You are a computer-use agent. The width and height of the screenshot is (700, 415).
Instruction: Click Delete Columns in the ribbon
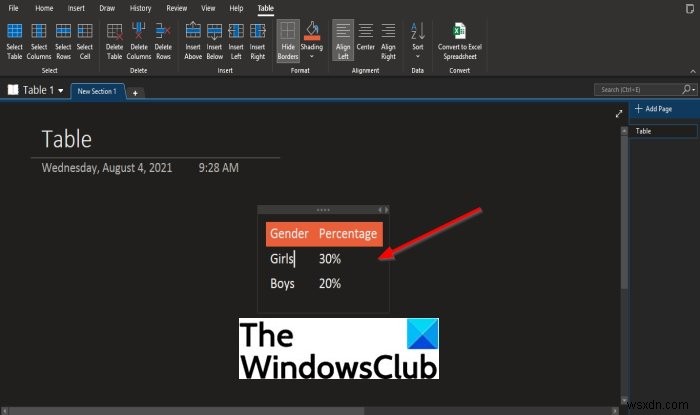[x=139, y=42]
